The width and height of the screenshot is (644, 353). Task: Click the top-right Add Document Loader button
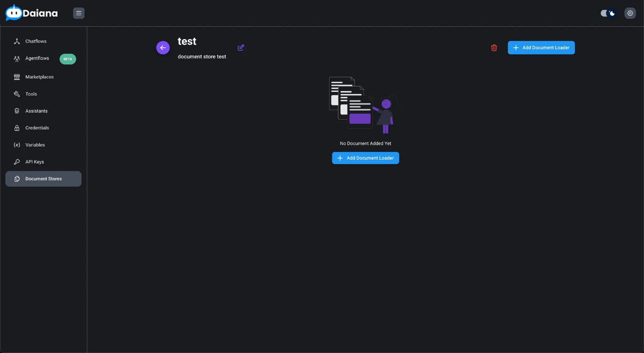541,48
